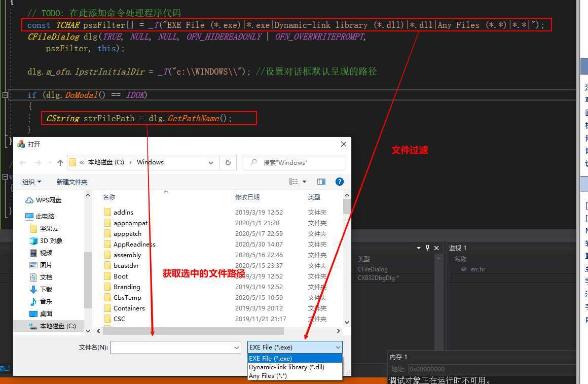Screen dimensions: 588x384
Task: Select the appcompat folder
Action: tap(126, 223)
